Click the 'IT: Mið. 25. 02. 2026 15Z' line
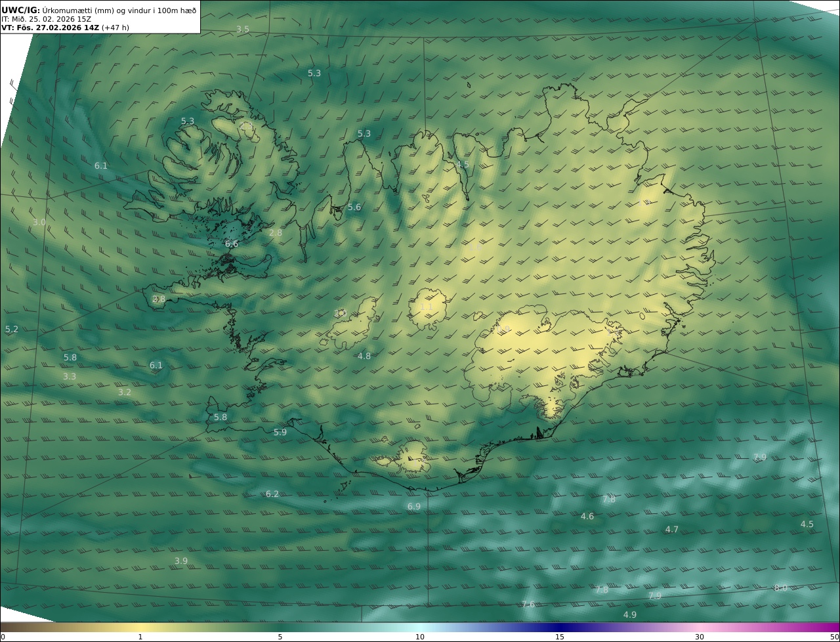 pyautogui.click(x=46, y=19)
